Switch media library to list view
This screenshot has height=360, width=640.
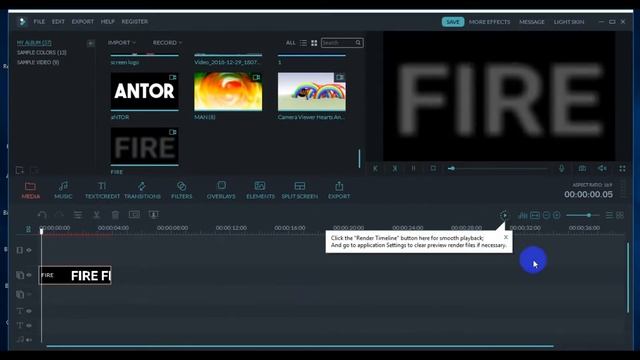(303, 43)
